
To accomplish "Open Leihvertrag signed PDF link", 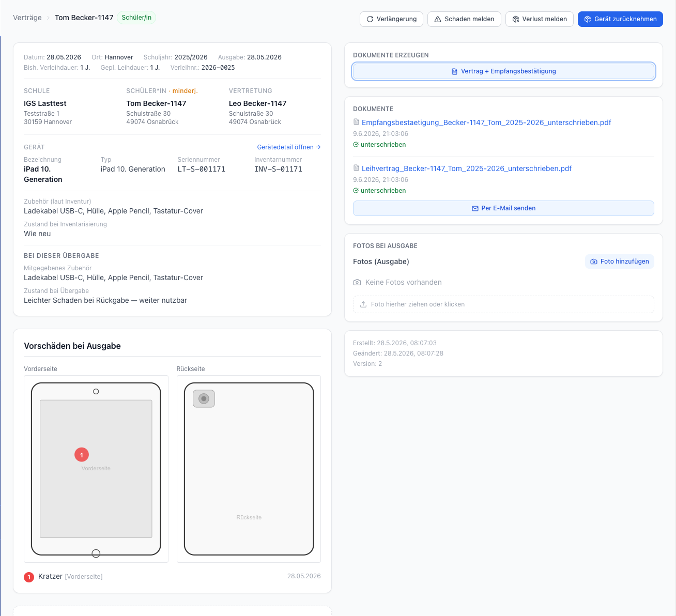I will (467, 168).
